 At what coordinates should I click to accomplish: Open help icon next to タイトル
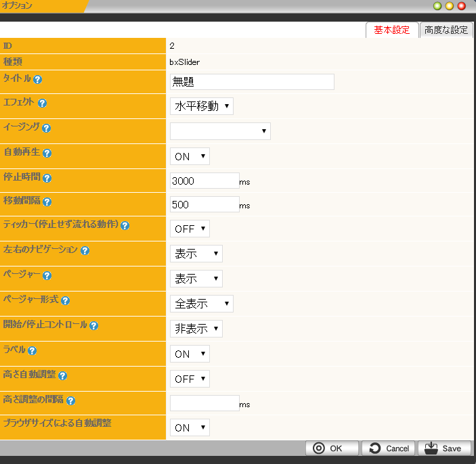click(38, 79)
